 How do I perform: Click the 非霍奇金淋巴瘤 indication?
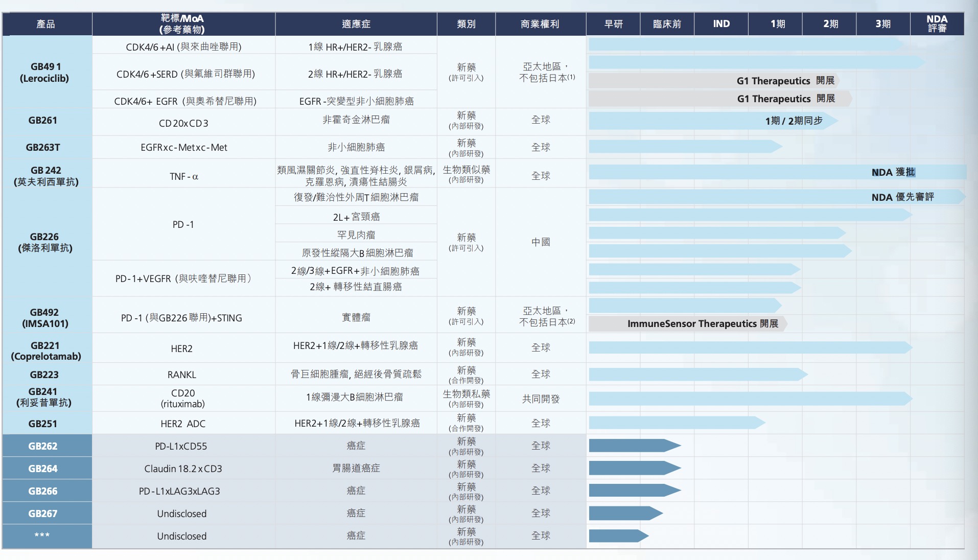pyautogui.click(x=356, y=120)
